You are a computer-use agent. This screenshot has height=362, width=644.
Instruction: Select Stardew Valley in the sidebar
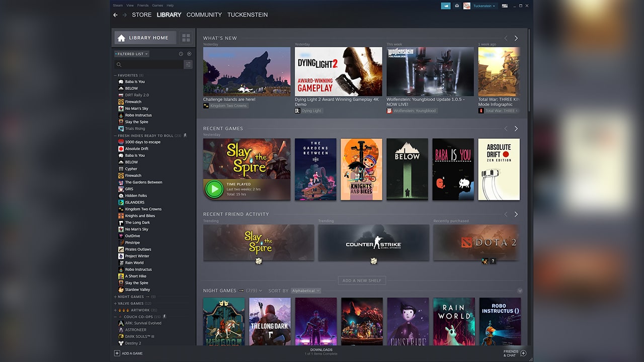coord(137,290)
